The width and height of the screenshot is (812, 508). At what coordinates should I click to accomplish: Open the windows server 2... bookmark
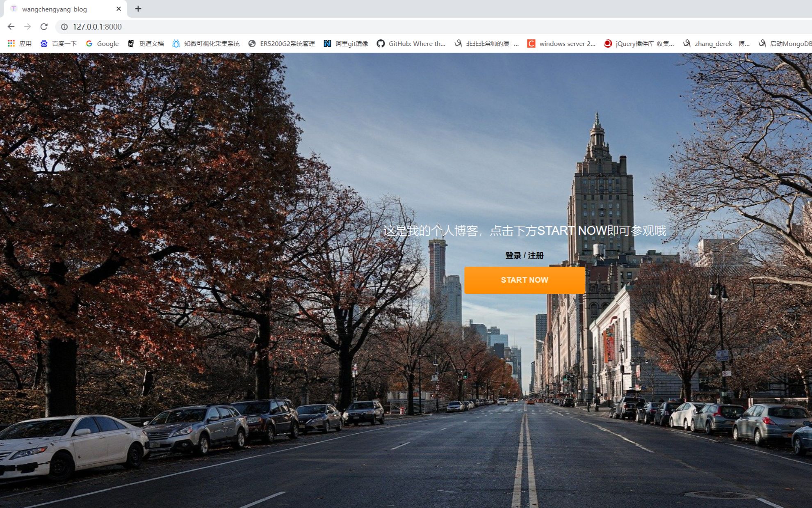pyautogui.click(x=561, y=43)
